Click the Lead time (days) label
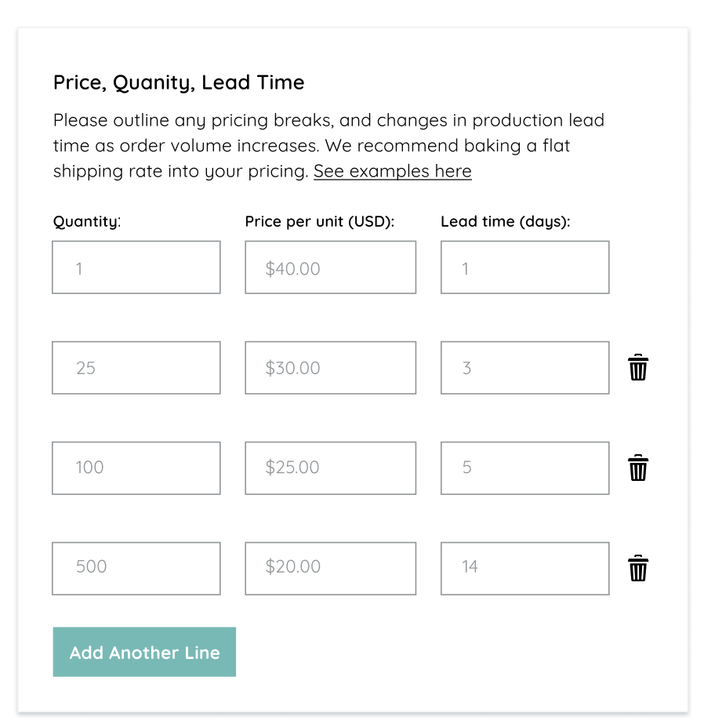This screenshot has height=728, width=704. pyautogui.click(x=505, y=222)
